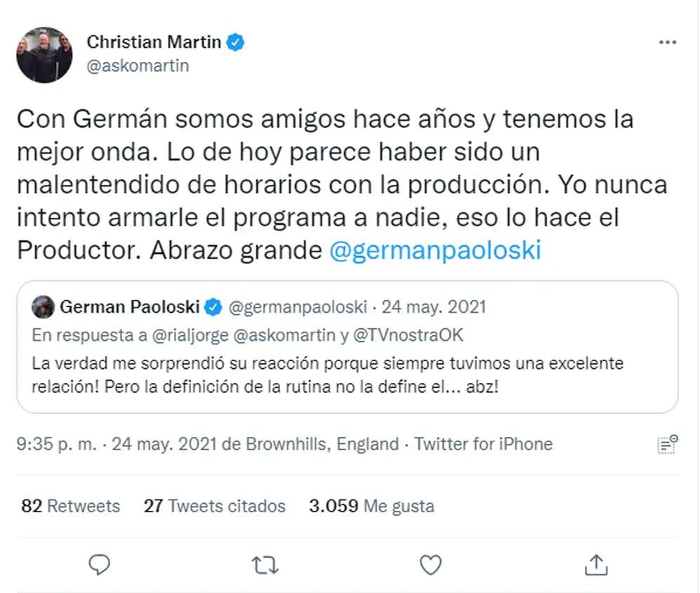Click the 9:35 p. m. timestamp
This screenshot has width=700, height=593.
tap(57, 444)
